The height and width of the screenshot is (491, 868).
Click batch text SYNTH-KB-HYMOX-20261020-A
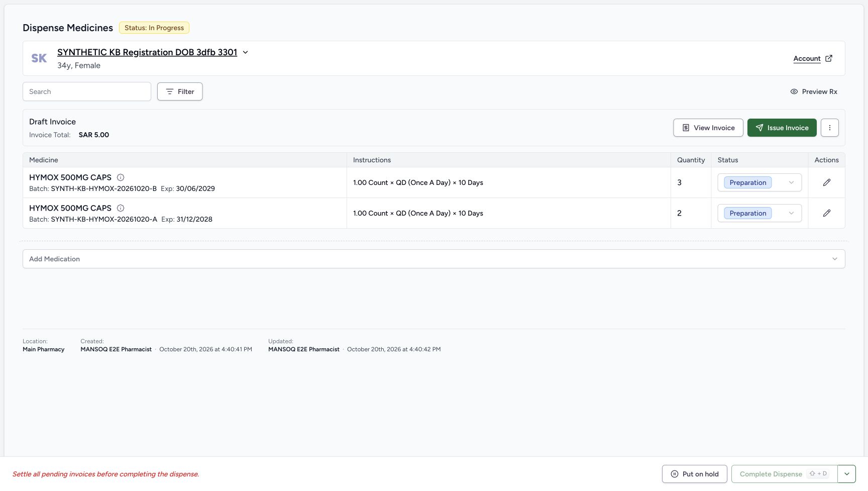click(104, 219)
